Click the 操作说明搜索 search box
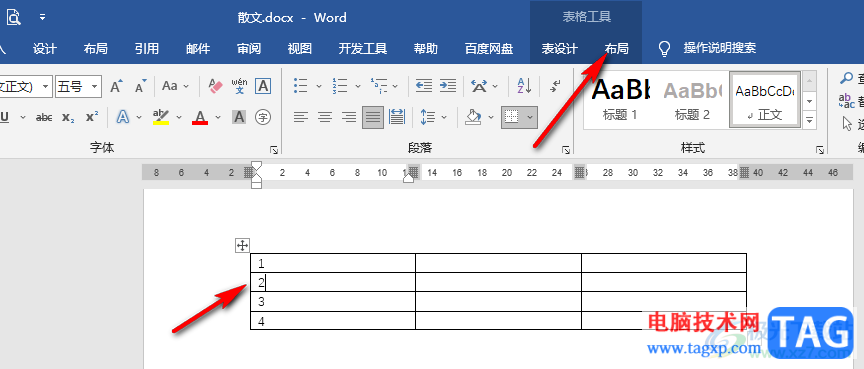The height and width of the screenshot is (369, 864). 720,48
